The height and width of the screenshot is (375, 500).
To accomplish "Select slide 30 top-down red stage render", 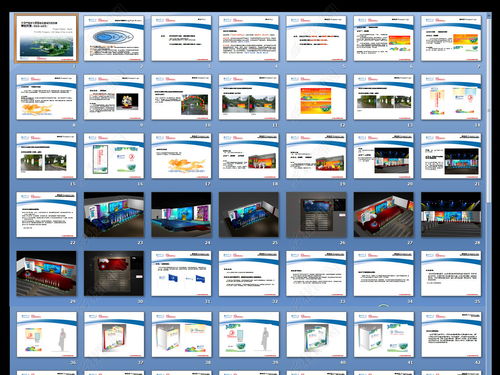I will pyautogui.click(x=114, y=273).
